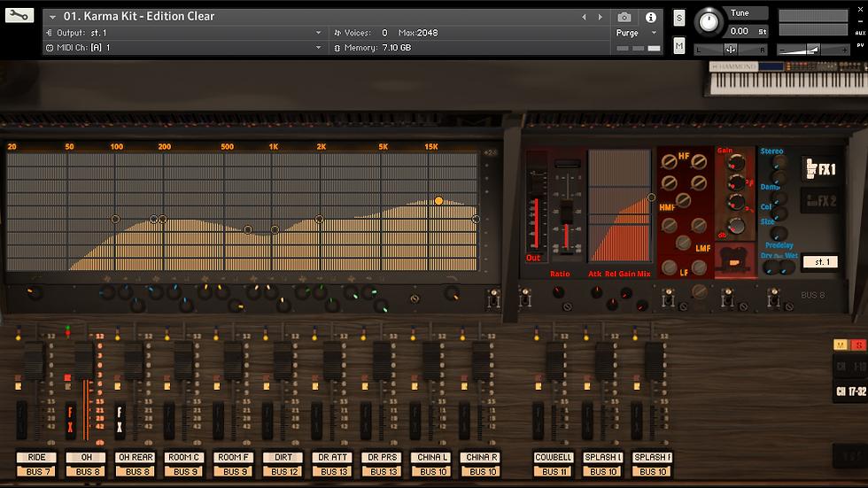Open the Output st. 1 dropdown

[x=183, y=33]
